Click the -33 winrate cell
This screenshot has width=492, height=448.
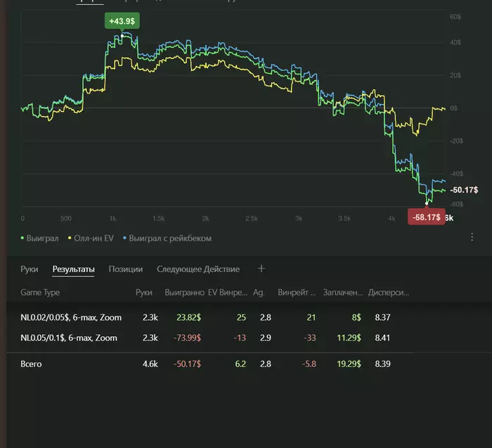(x=310, y=338)
